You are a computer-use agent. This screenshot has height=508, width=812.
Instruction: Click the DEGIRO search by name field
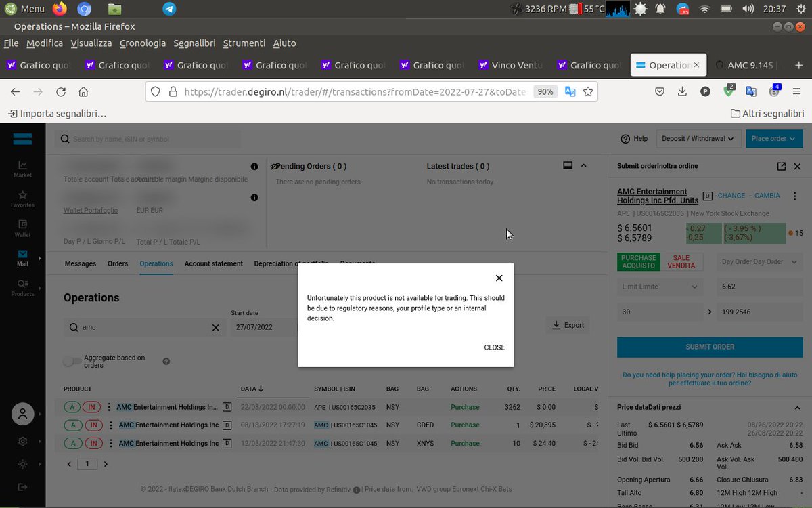(148, 139)
